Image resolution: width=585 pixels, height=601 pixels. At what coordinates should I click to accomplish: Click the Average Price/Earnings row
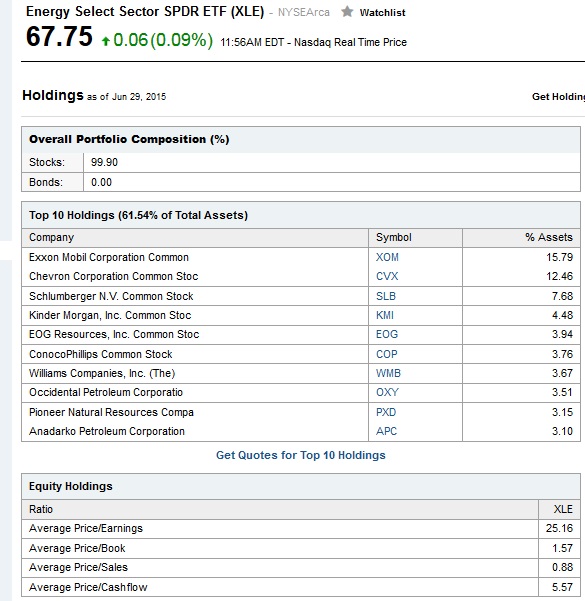[301, 529]
